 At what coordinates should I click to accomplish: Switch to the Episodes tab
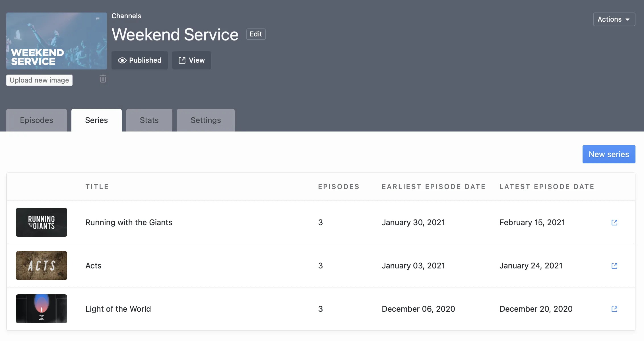[36, 120]
